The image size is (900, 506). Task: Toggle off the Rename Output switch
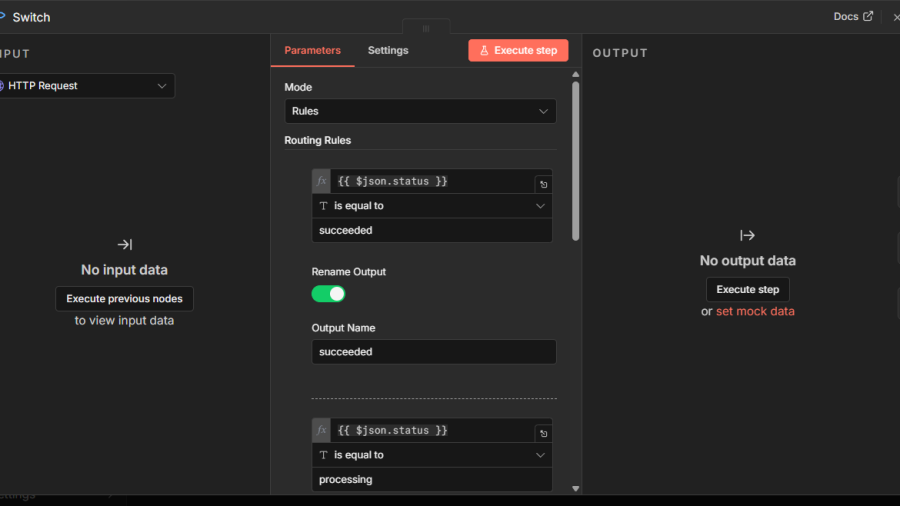328,293
